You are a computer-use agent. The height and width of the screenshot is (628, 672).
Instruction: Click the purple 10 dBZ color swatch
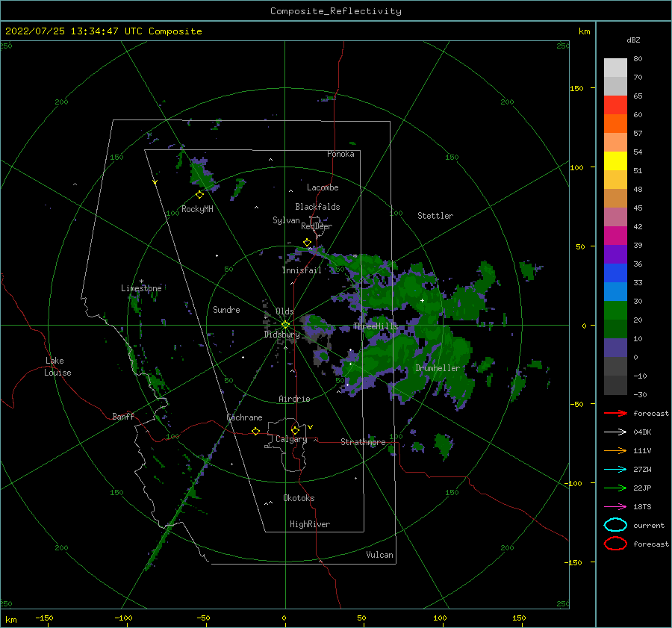615,347
